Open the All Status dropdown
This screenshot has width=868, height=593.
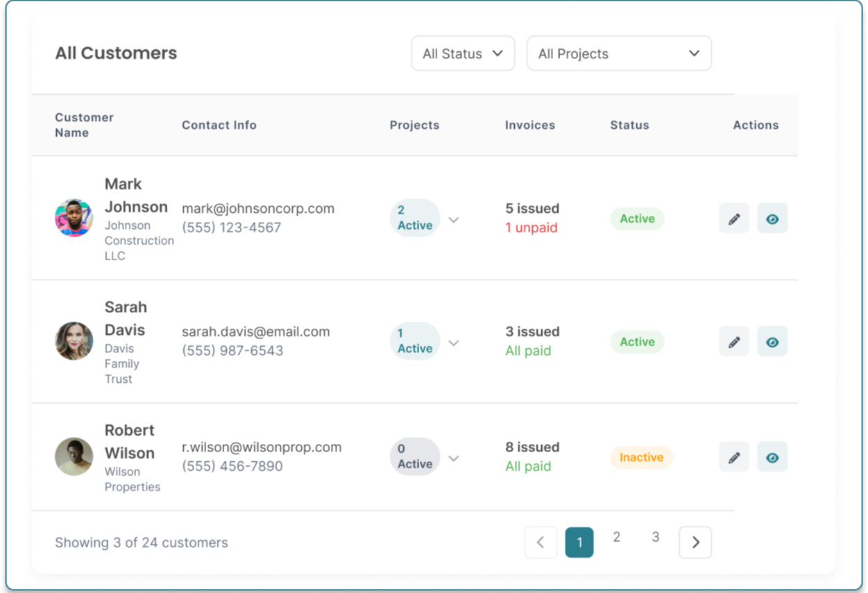point(463,53)
